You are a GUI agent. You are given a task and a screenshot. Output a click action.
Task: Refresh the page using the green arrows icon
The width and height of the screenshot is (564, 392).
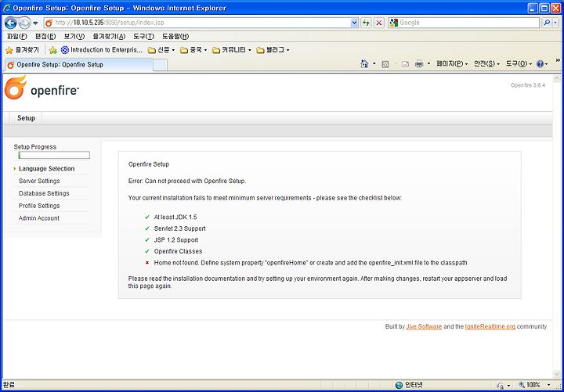366,23
